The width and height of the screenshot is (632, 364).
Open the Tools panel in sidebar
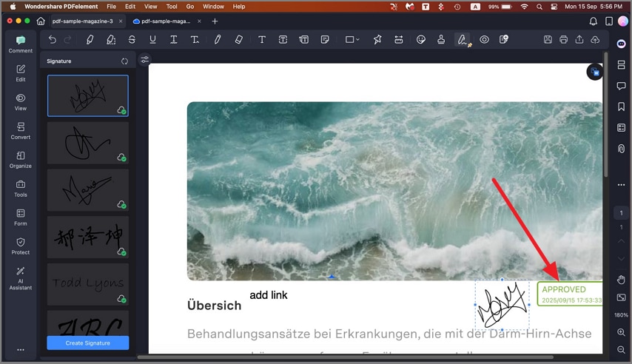(21, 189)
